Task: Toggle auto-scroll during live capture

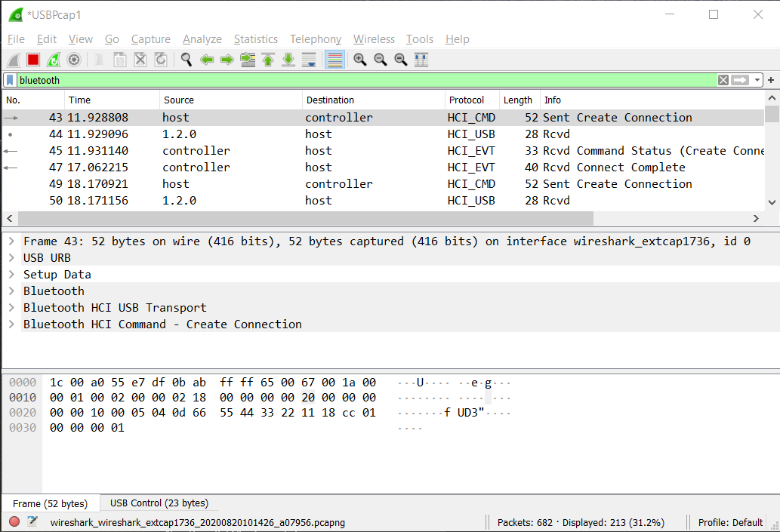Action: pyautogui.click(x=309, y=60)
